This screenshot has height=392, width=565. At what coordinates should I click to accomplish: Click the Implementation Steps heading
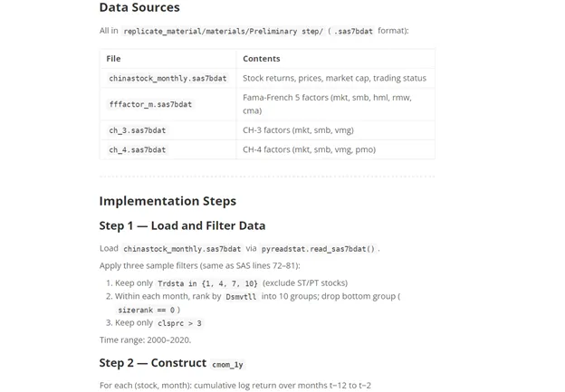[168, 201]
